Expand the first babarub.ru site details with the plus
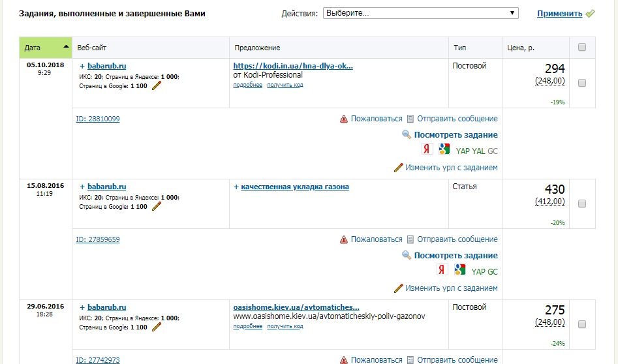 (82, 66)
